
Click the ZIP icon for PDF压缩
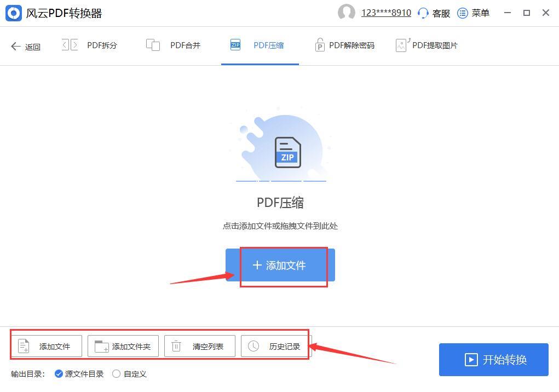click(235, 44)
